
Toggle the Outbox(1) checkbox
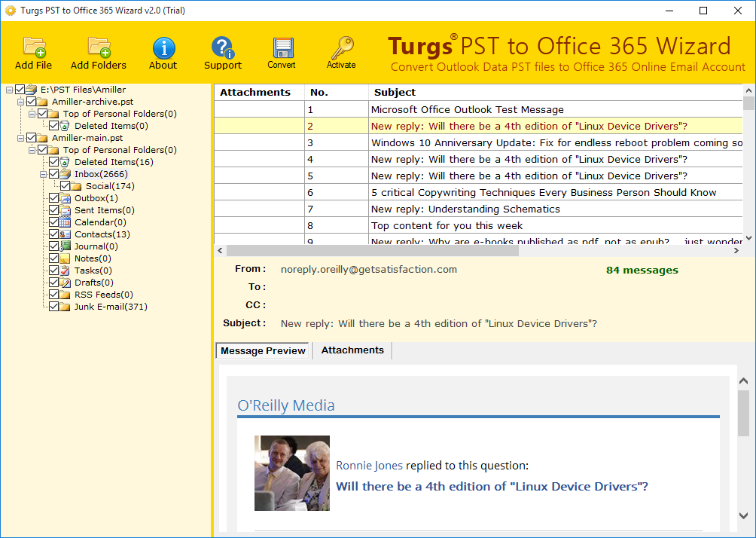[x=54, y=198]
